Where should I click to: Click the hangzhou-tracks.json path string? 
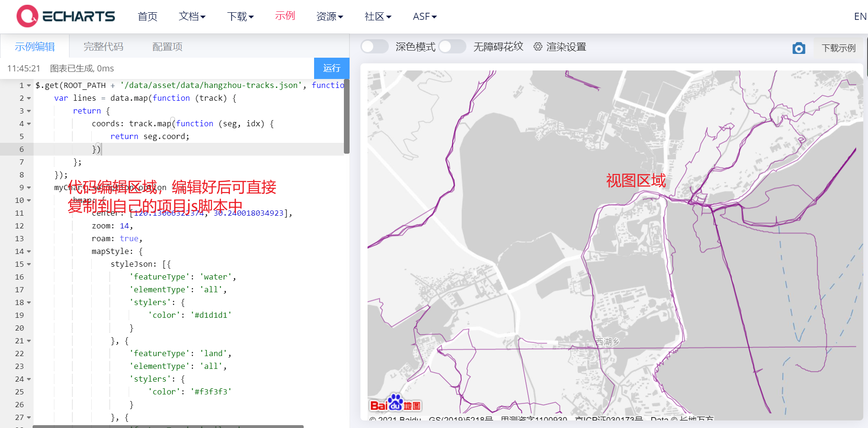pyautogui.click(x=211, y=85)
